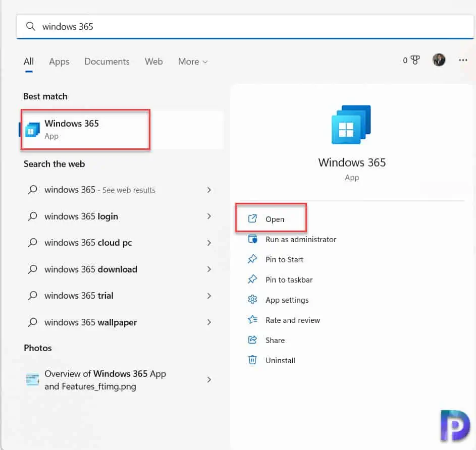Select the windows 365 cloud pc suggestion
Viewport: 476px width, 450px height.
(x=88, y=243)
